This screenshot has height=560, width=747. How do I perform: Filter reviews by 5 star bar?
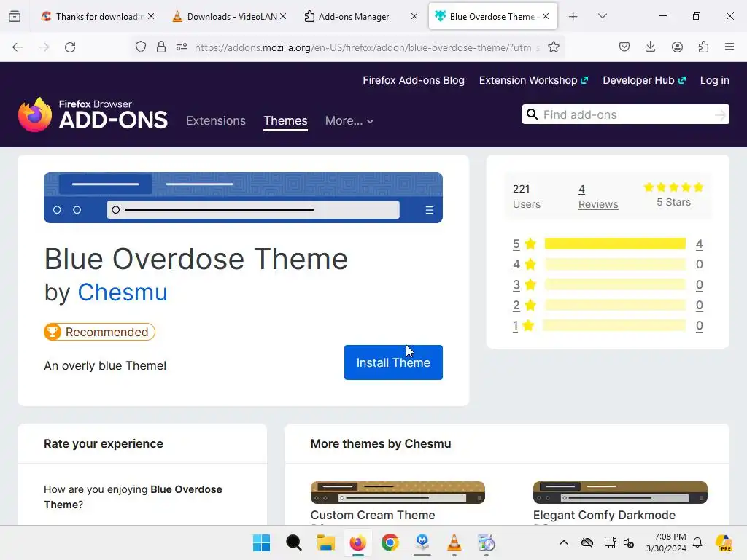[x=615, y=244]
